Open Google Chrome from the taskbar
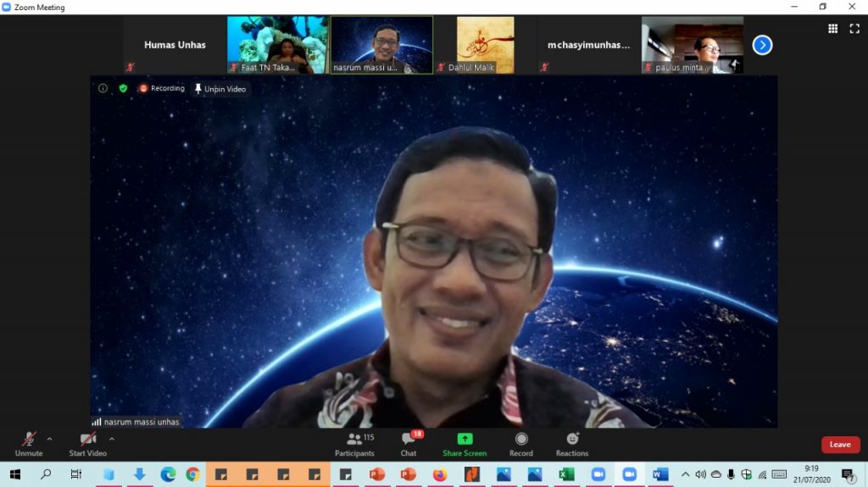 point(192,474)
